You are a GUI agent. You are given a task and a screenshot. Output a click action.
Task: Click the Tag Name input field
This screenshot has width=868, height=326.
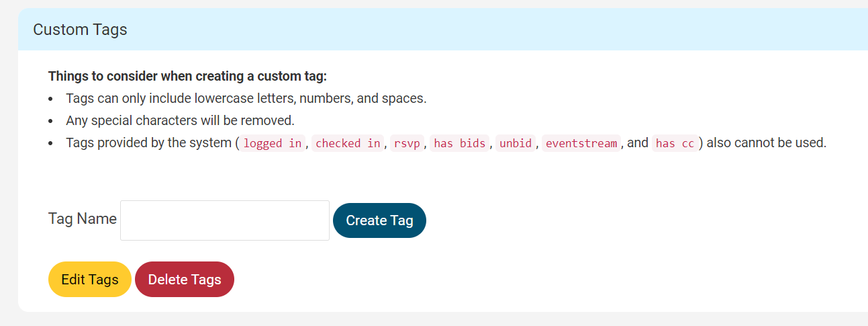(x=225, y=220)
